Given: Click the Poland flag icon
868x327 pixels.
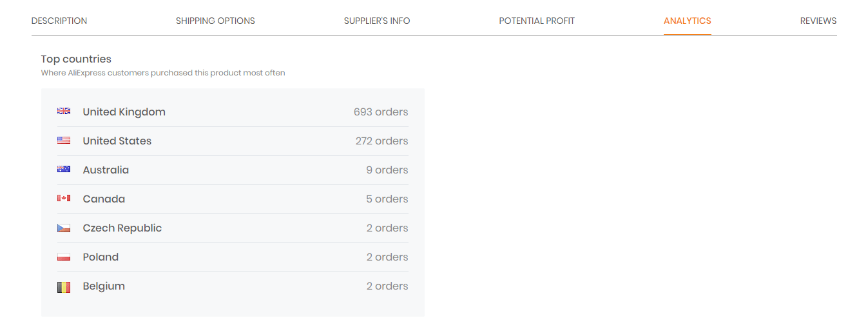Looking at the screenshot, I should point(64,257).
